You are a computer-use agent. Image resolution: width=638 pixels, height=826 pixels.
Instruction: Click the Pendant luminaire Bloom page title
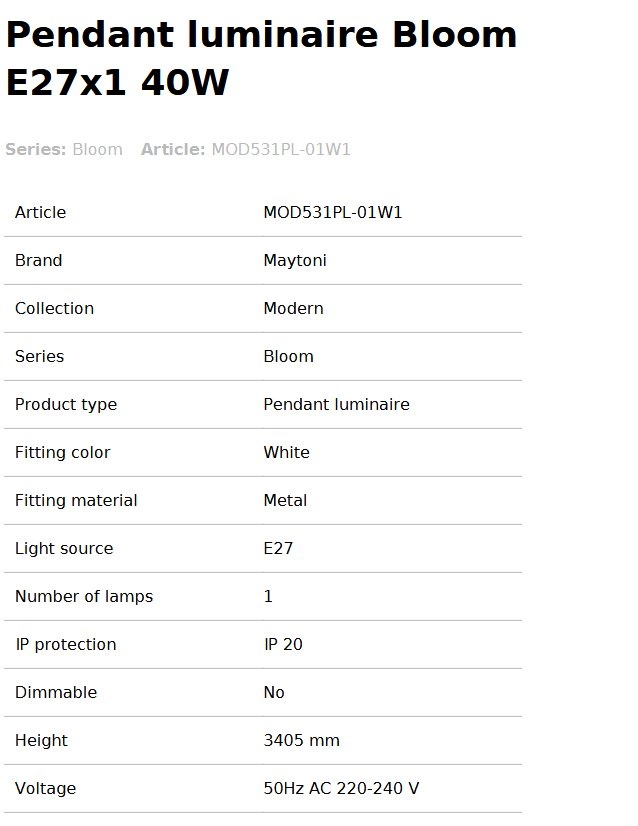tap(261, 58)
